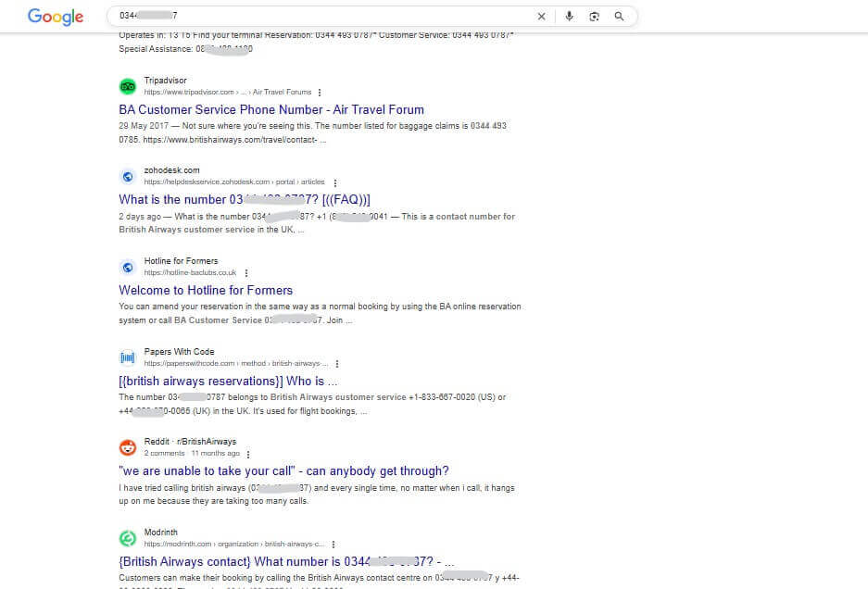The width and height of the screenshot is (868, 589).
Task: Click the Hotline for Formers favicon
Action: point(128,268)
